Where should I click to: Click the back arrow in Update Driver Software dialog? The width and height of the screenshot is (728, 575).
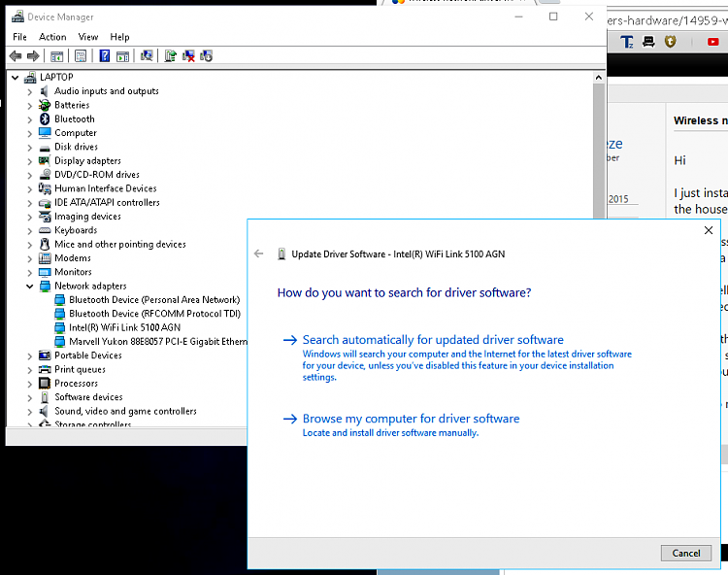(258, 254)
